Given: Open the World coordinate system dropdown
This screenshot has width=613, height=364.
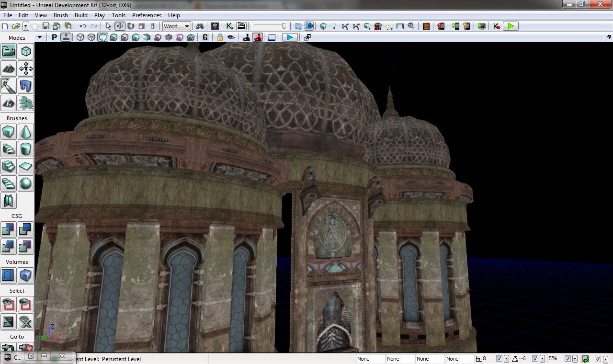Looking at the screenshot, I should point(176,26).
